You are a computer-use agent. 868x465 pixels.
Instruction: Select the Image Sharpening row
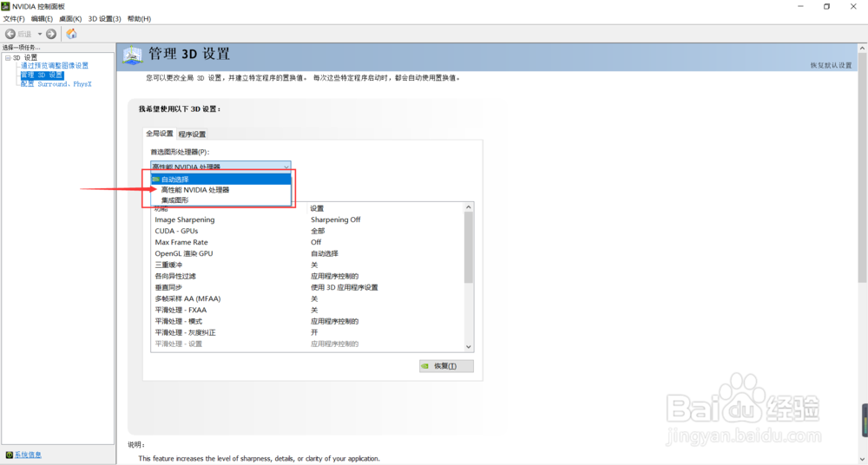[x=308, y=219]
